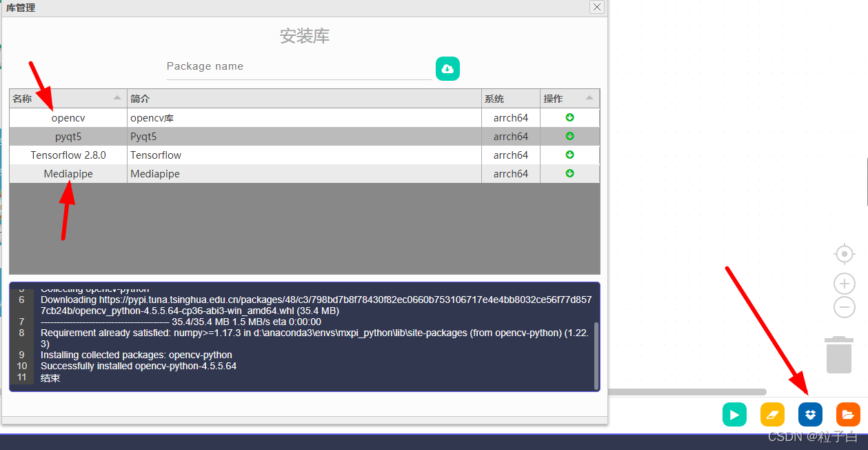Click the 简介 column header
This screenshot has height=450, width=868.
304,99
